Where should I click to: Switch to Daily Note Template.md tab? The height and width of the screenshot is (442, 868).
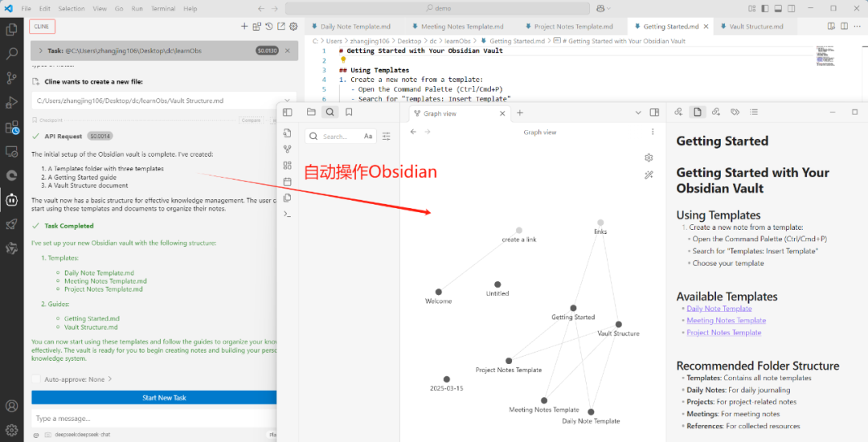point(355,26)
